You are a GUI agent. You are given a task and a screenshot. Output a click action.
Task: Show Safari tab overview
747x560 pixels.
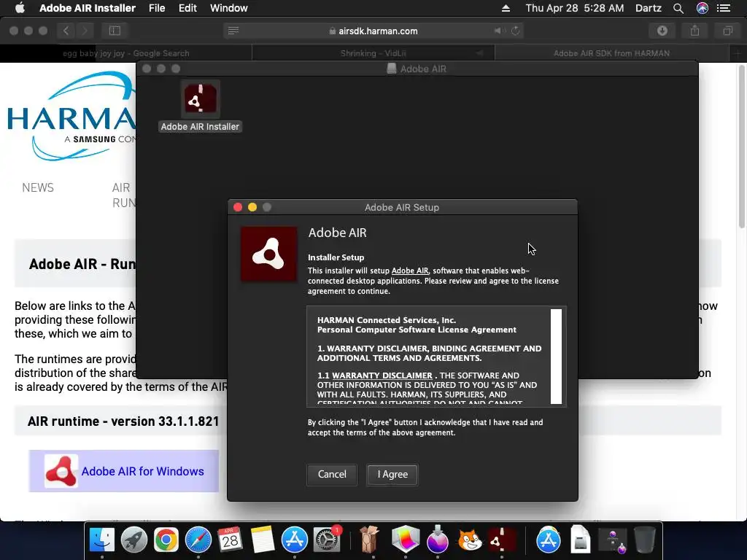(x=727, y=31)
